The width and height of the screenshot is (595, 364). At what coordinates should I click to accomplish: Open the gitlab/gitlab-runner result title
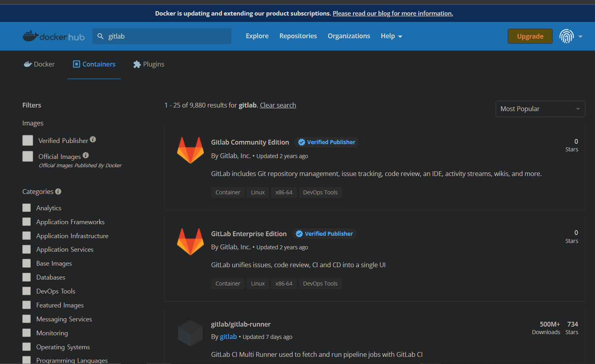[x=241, y=324]
